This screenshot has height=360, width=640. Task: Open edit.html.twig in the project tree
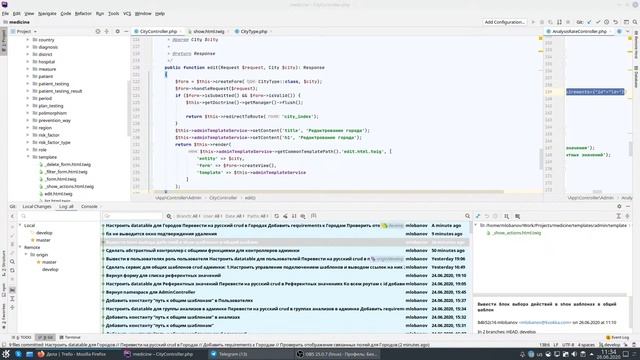58,194
